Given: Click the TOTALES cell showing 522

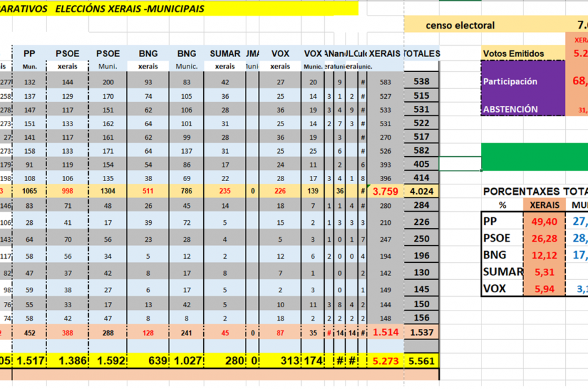Looking at the screenshot, I should (x=421, y=123).
